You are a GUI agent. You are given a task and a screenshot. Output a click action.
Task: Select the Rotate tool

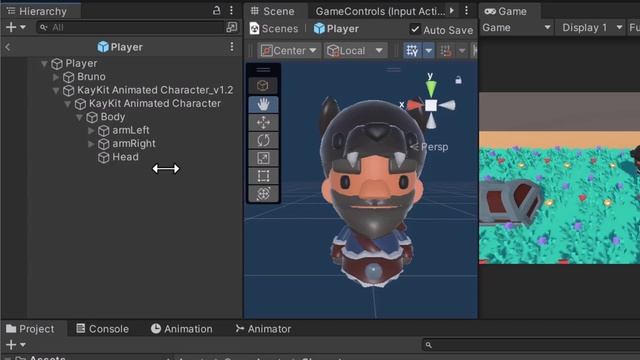click(263, 140)
